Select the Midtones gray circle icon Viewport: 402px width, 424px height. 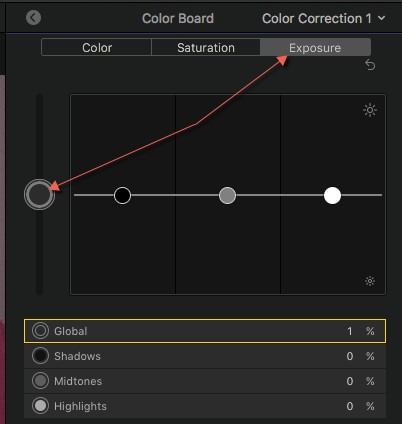click(40, 381)
